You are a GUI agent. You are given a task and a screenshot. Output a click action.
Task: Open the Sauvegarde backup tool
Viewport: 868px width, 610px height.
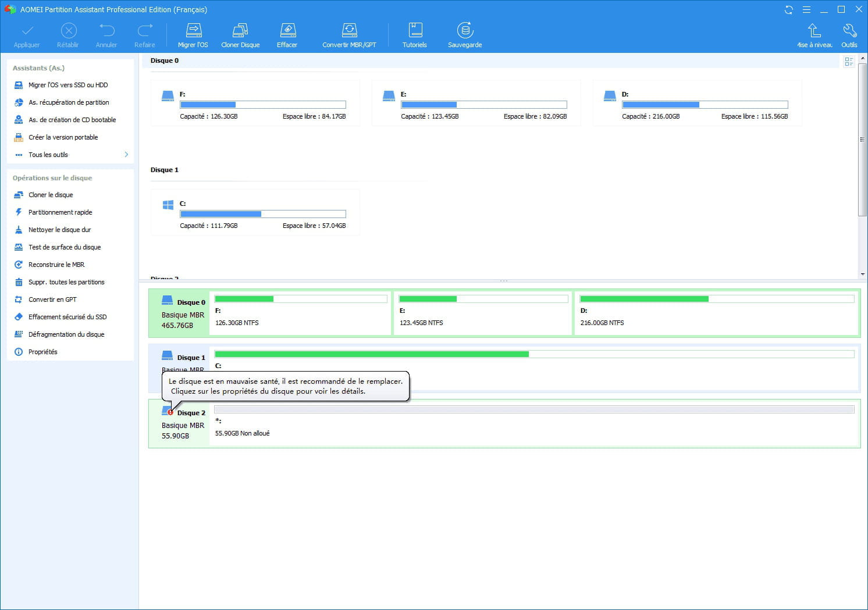point(465,35)
